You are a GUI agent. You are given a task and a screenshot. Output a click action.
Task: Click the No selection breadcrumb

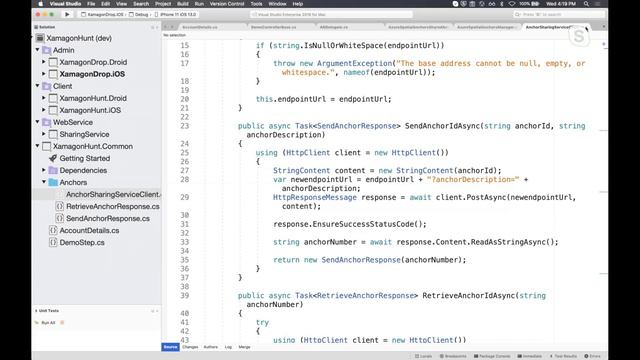point(174,35)
